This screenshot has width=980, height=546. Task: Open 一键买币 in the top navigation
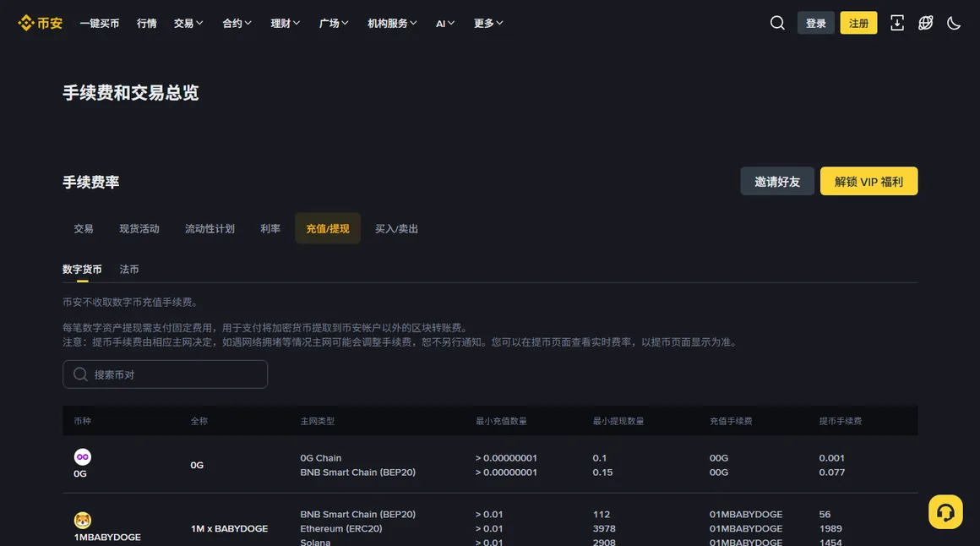100,23
